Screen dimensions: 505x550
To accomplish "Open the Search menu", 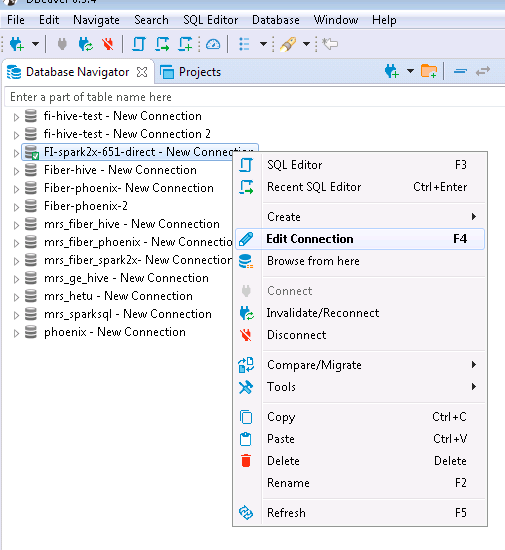I will 151,20.
